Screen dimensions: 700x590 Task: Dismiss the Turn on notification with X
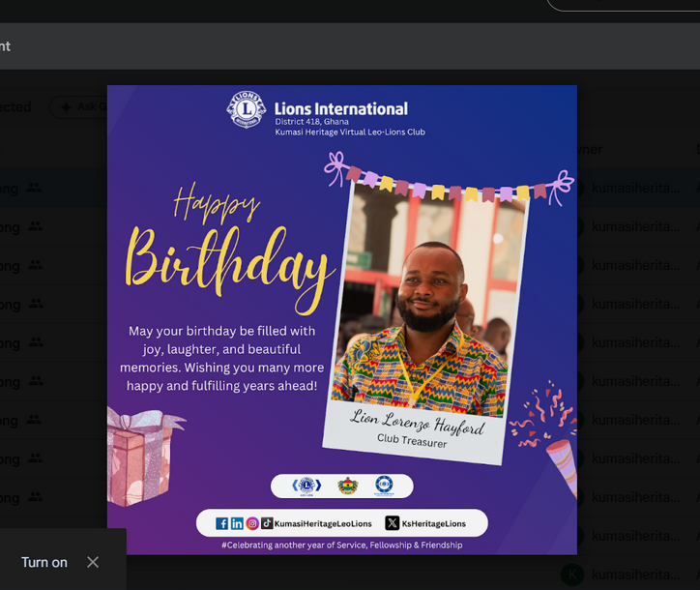pos(93,562)
